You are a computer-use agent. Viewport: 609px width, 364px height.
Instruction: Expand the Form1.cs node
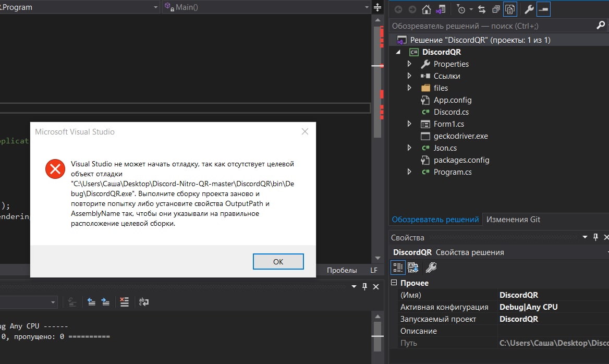[x=409, y=124]
